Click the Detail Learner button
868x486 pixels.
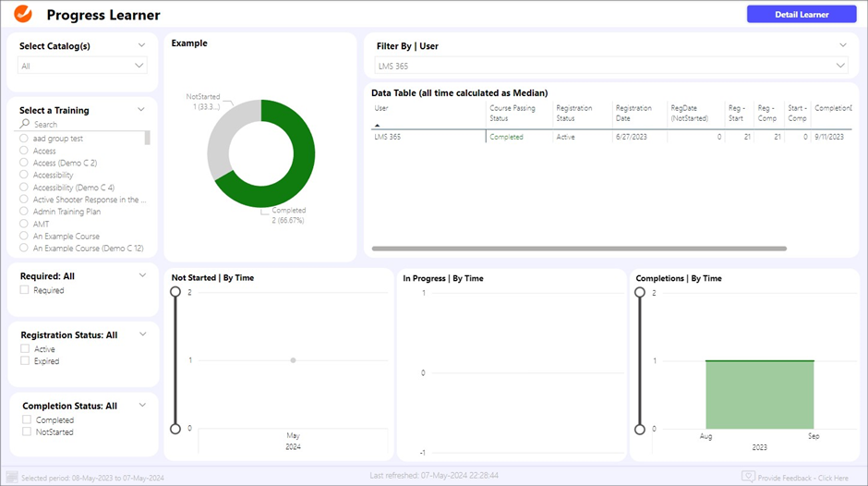coord(802,14)
